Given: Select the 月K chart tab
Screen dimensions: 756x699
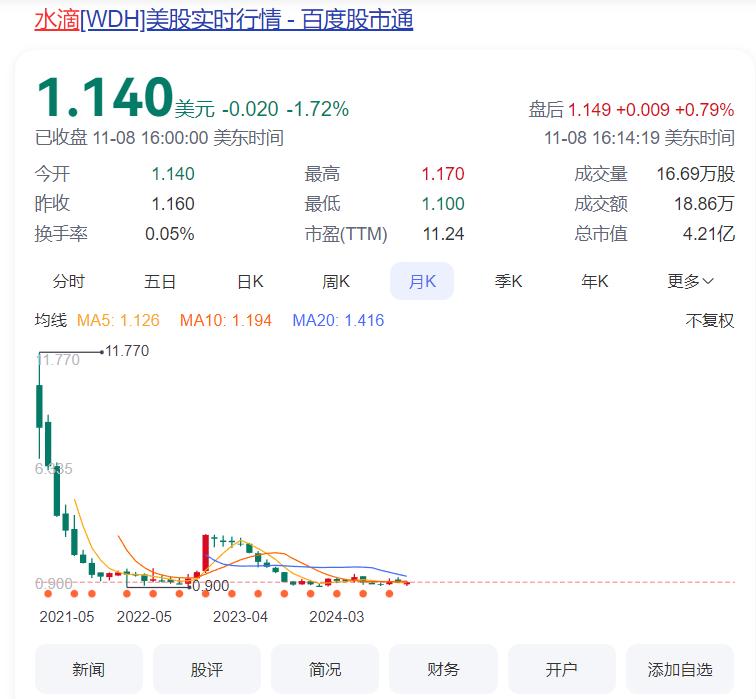Looking at the screenshot, I should pos(422,281).
